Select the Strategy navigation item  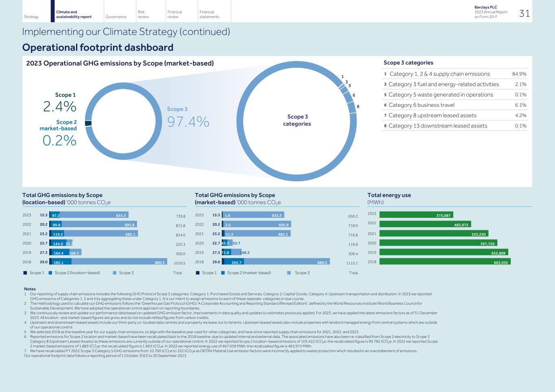point(31,16)
